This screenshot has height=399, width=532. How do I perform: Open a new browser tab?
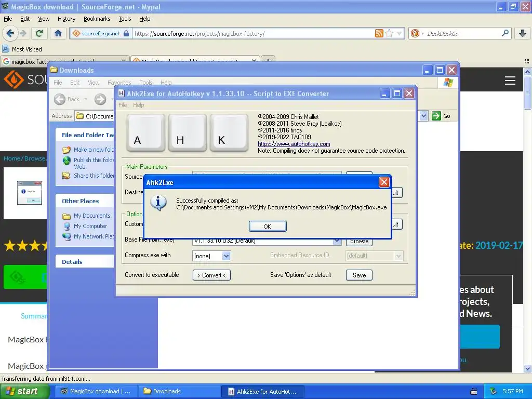coord(268,60)
